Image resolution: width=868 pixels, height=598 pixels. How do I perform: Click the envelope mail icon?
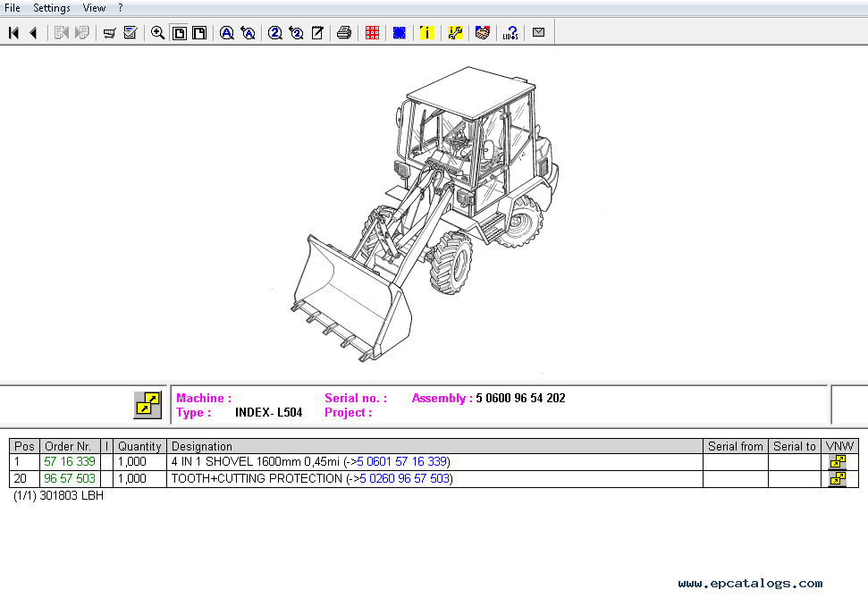pyautogui.click(x=539, y=33)
